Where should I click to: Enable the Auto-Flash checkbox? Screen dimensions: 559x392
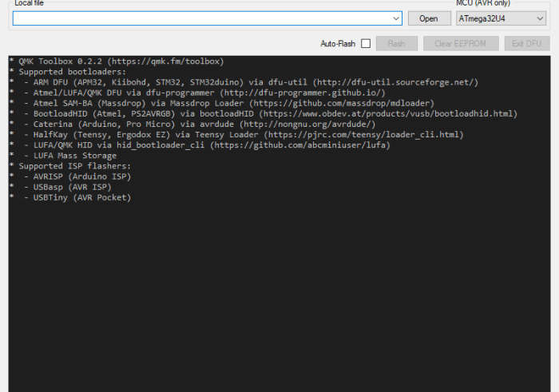point(366,43)
